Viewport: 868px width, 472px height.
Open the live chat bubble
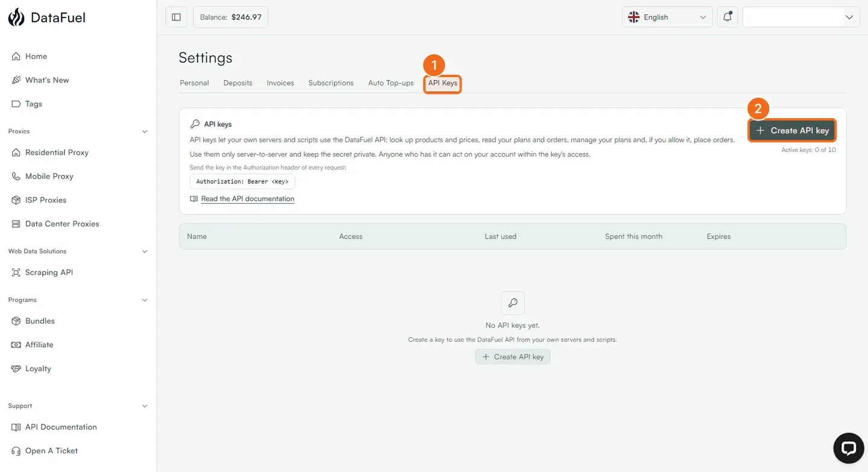(849, 448)
